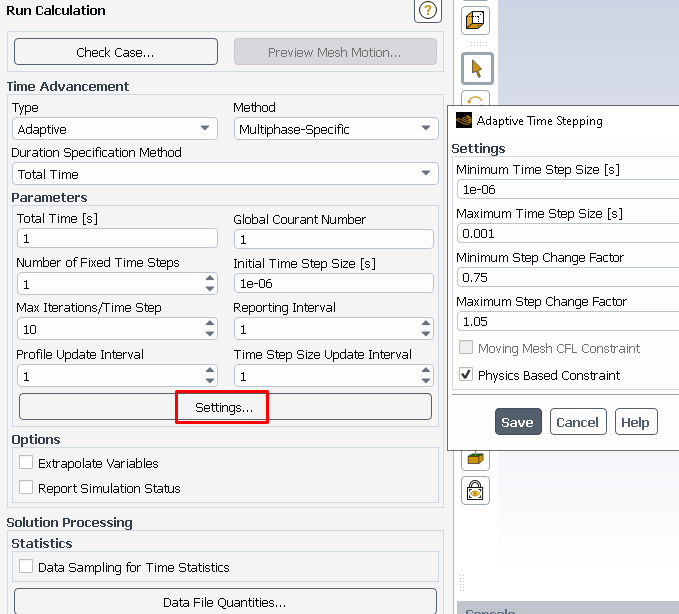Image resolution: width=679 pixels, height=614 pixels.
Task: Click the Preview Mesh Motion button
Action: (335, 52)
